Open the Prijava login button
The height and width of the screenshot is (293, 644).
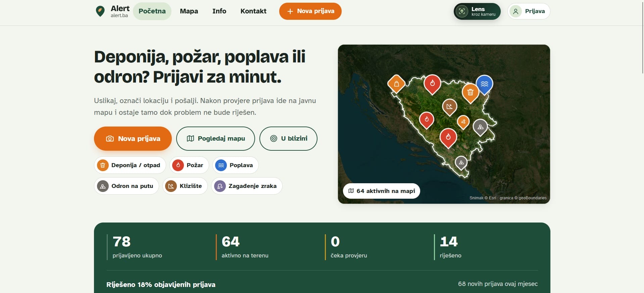[x=529, y=11]
